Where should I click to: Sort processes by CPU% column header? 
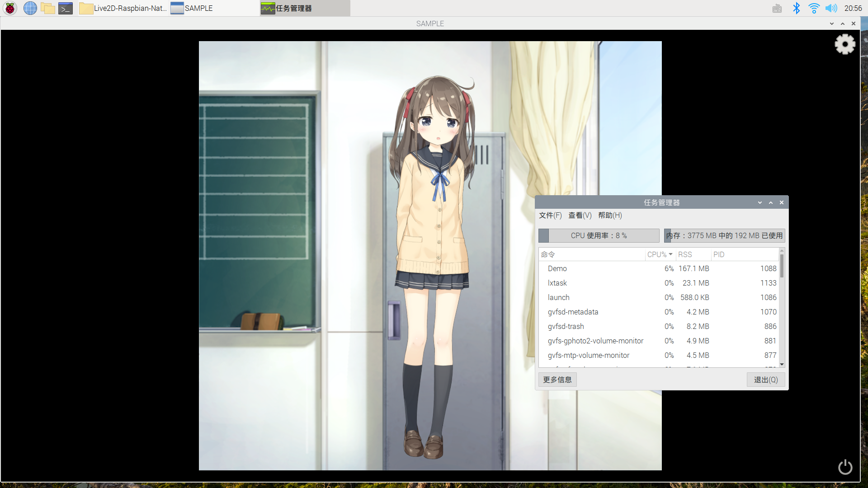point(660,255)
